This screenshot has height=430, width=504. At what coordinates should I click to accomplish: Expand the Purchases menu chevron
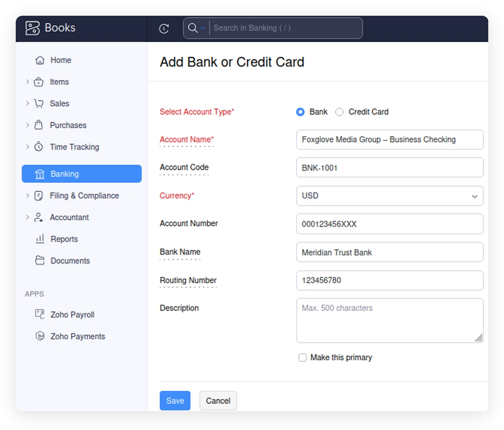click(x=27, y=125)
